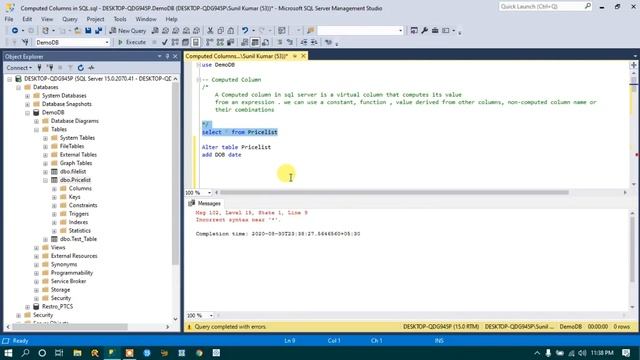Click the Properties wrench icon
The image size is (640, 360).
(x=424, y=31)
